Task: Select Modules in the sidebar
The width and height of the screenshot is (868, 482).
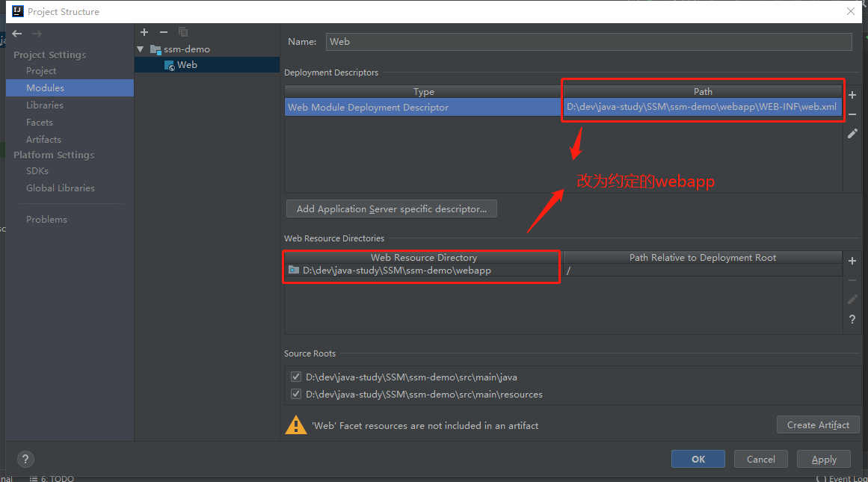Action: click(x=70, y=88)
